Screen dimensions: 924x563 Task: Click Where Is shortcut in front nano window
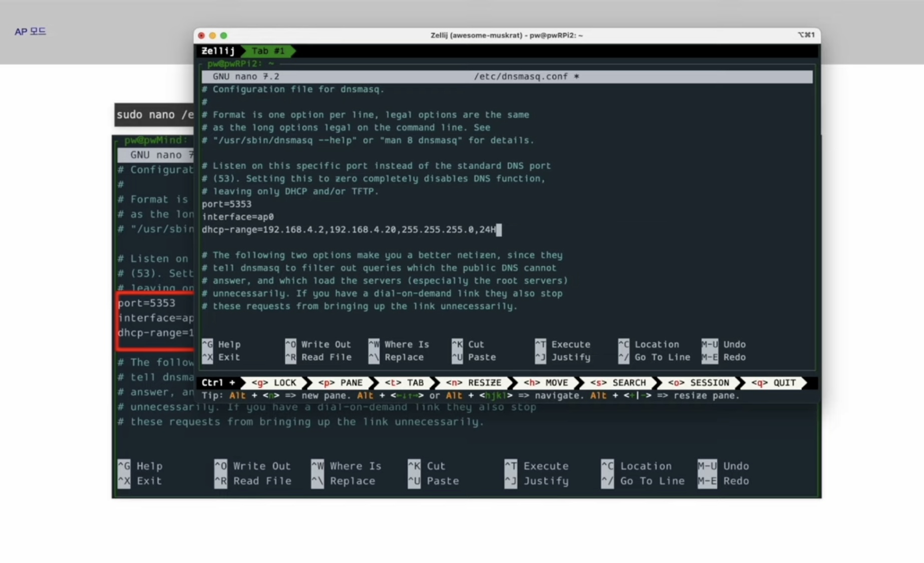tap(399, 344)
